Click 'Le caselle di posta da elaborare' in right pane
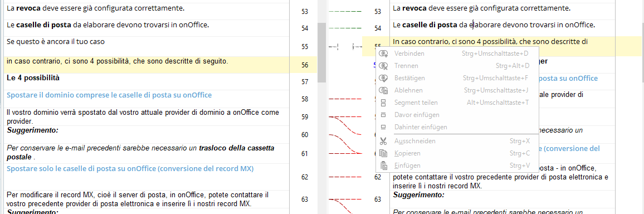Viewport: 644px width, 214px height. pos(494,26)
